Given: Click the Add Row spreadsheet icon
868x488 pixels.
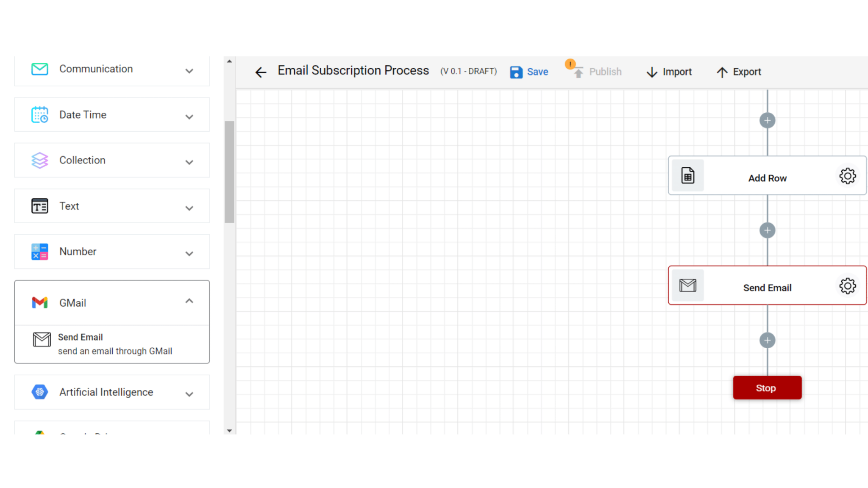Looking at the screenshot, I should pyautogui.click(x=688, y=175).
